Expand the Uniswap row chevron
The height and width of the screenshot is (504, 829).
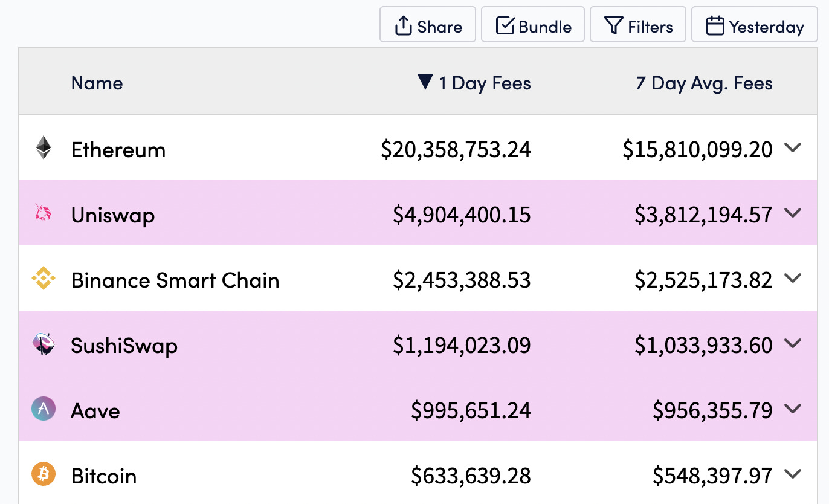(x=792, y=212)
